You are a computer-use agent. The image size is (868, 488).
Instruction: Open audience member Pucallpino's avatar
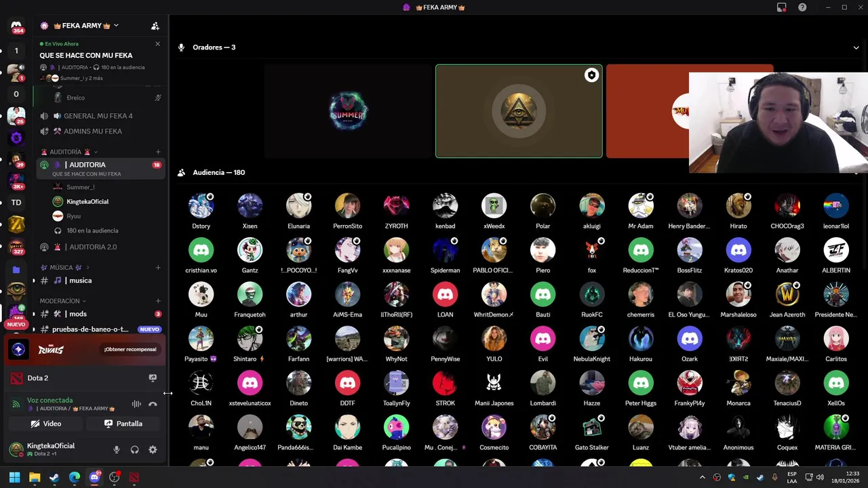(x=396, y=428)
